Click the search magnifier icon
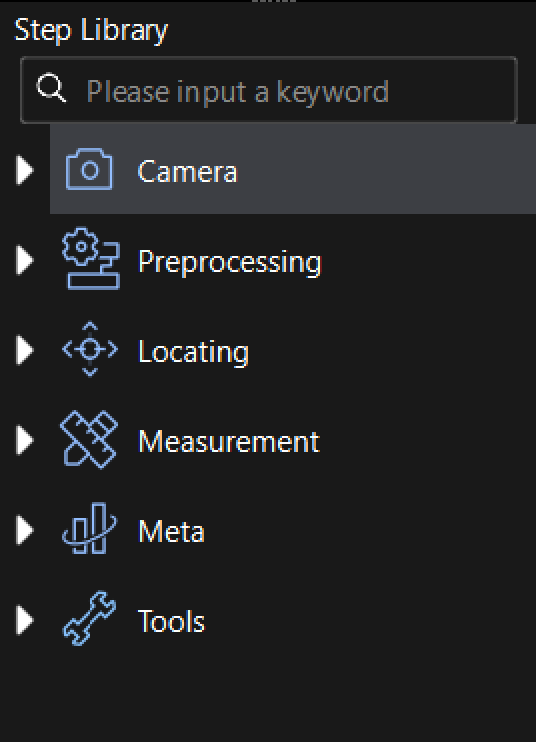 pyautogui.click(x=51, y=88)
